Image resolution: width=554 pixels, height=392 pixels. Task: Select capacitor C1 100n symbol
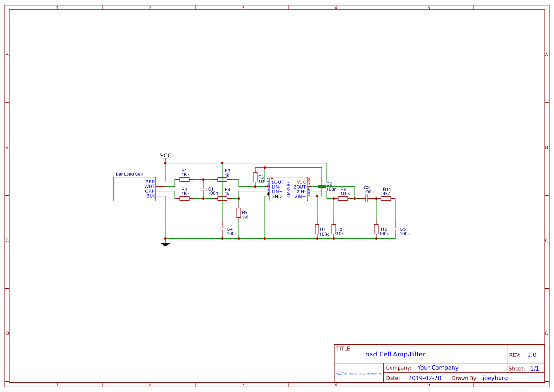coord(203,189)
